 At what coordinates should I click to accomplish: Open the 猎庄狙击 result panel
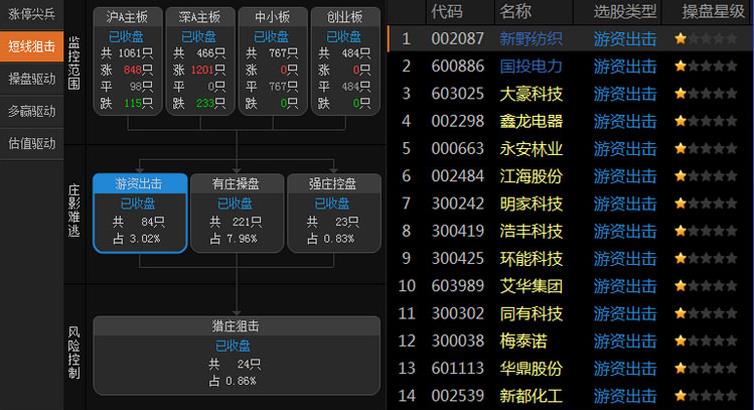tap(237, 355)
